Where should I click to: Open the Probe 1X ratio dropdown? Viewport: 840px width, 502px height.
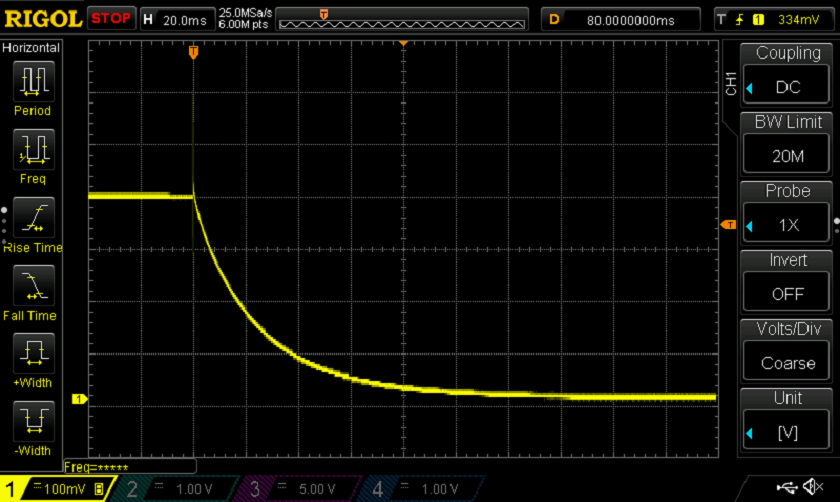tap(787, 225)
